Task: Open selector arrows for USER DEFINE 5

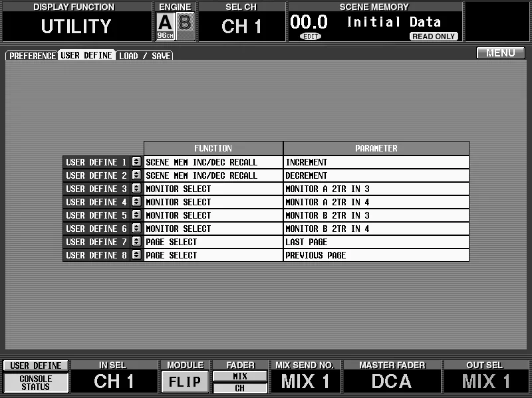Action: coord(136,215)
